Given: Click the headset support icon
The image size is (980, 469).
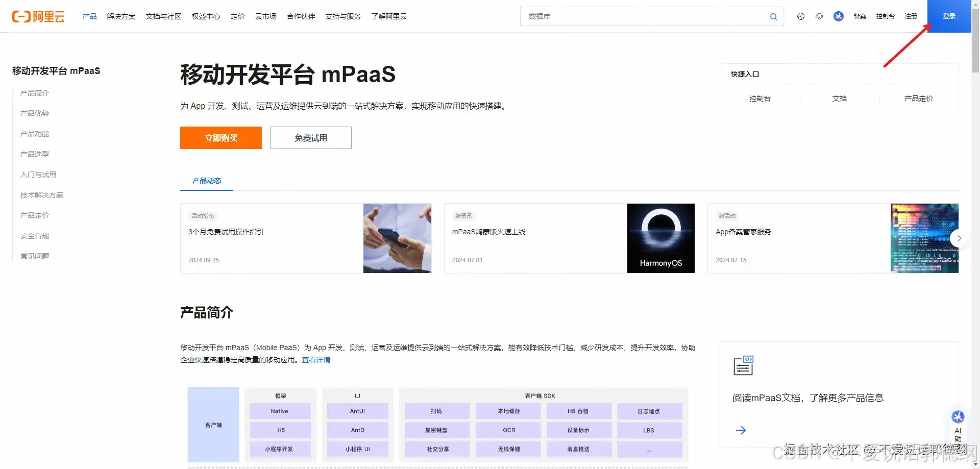Looking at the screenshot, I should coord(819,16).
